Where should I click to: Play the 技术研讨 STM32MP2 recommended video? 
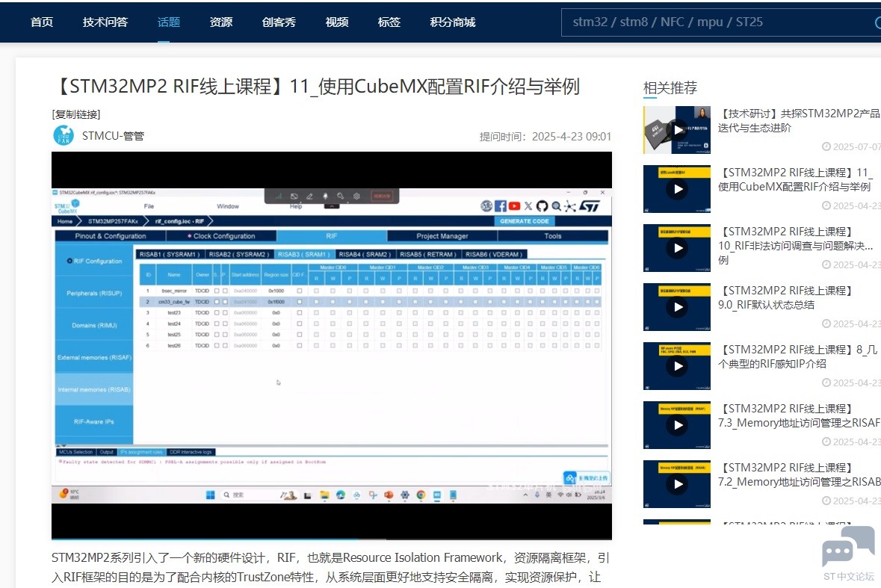click(x=677, y=130)
